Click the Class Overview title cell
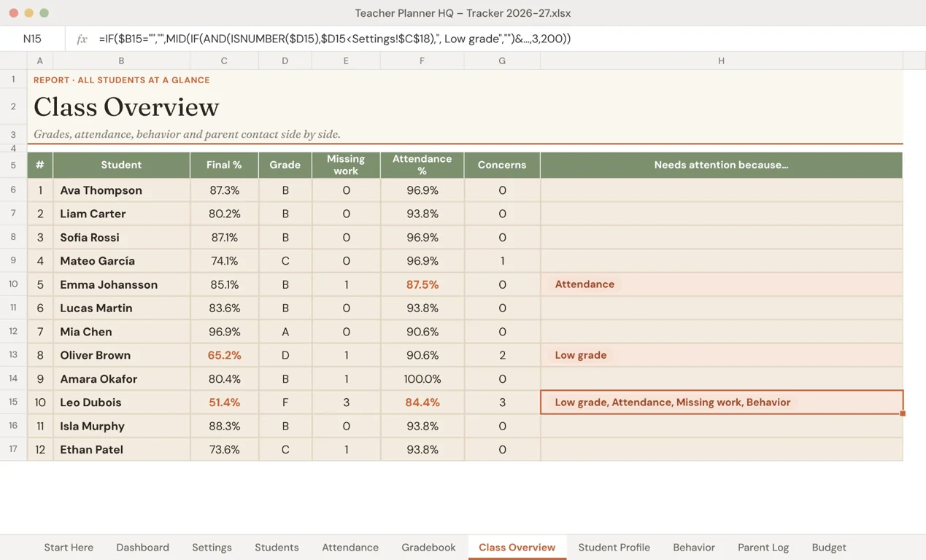Image resolution: width=926 pixels, height=560 pixels. 126,107
